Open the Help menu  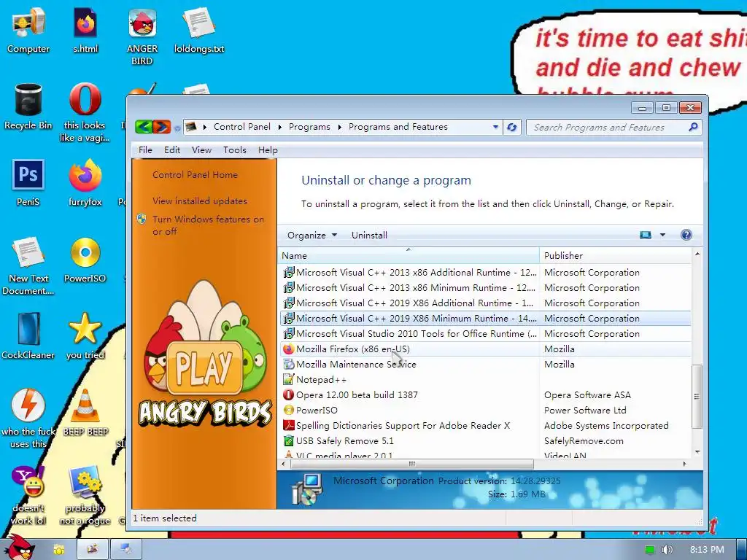click(268, 150)
